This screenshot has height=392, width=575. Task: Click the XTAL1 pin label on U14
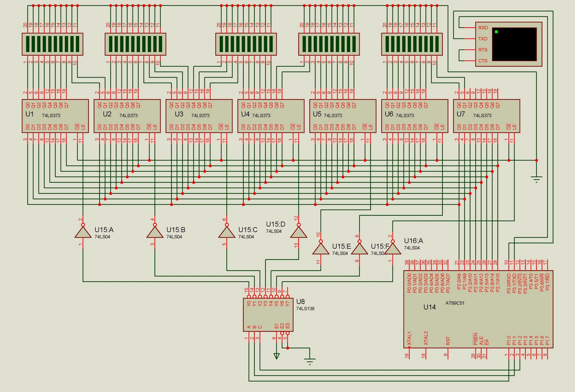[x=409, y=339]
